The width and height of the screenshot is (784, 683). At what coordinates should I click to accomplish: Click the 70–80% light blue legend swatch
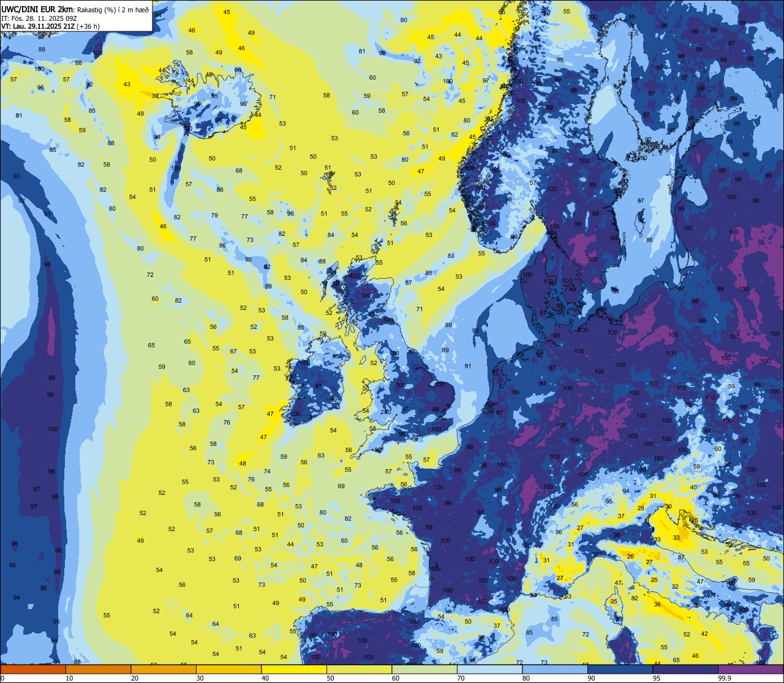[x=489, y=669]
